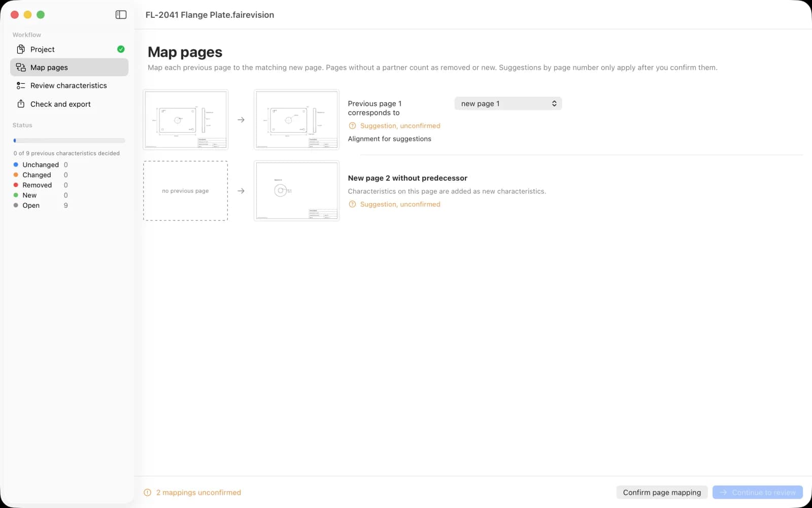Click the Map pages sidebar icon
Image resolution: width=812 pixels, height=508 pixels.
click(x=21, y=68)
